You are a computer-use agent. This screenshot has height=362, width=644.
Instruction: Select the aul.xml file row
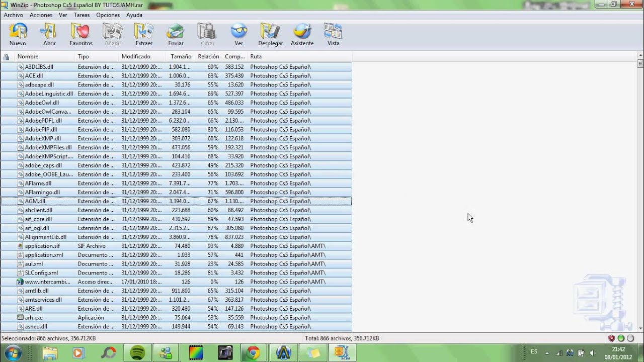coord(176,264)
